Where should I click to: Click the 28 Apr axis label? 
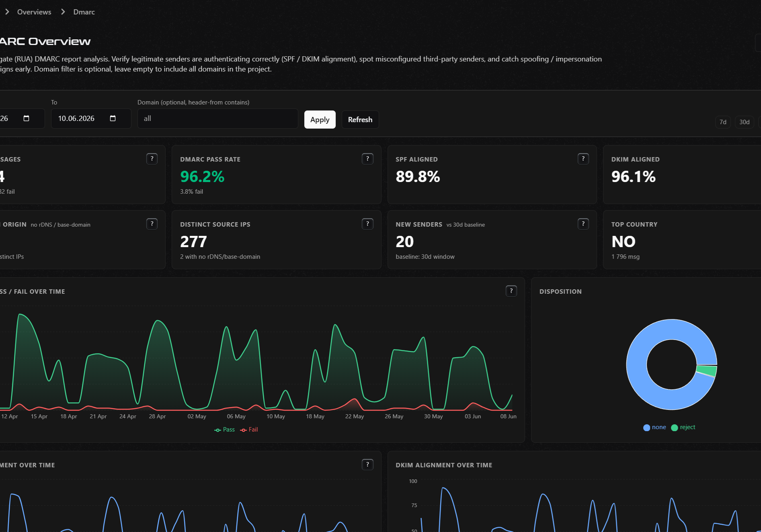click(x=157, y=417)
